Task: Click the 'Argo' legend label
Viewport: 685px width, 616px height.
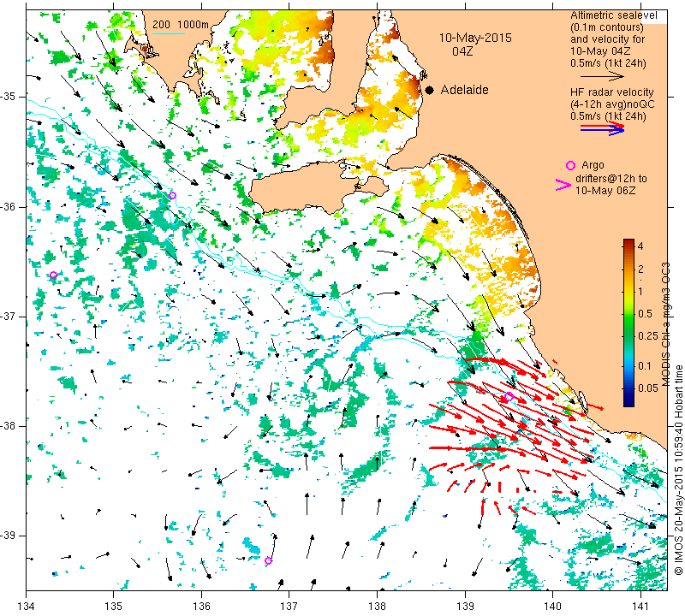Action: click(593, 165)
